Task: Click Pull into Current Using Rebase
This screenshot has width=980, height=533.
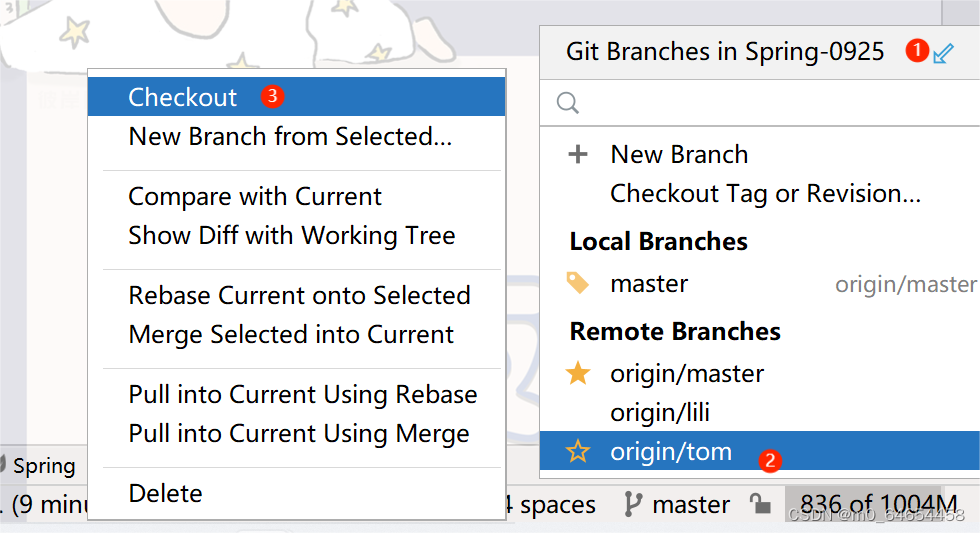Action: [302, 394]
